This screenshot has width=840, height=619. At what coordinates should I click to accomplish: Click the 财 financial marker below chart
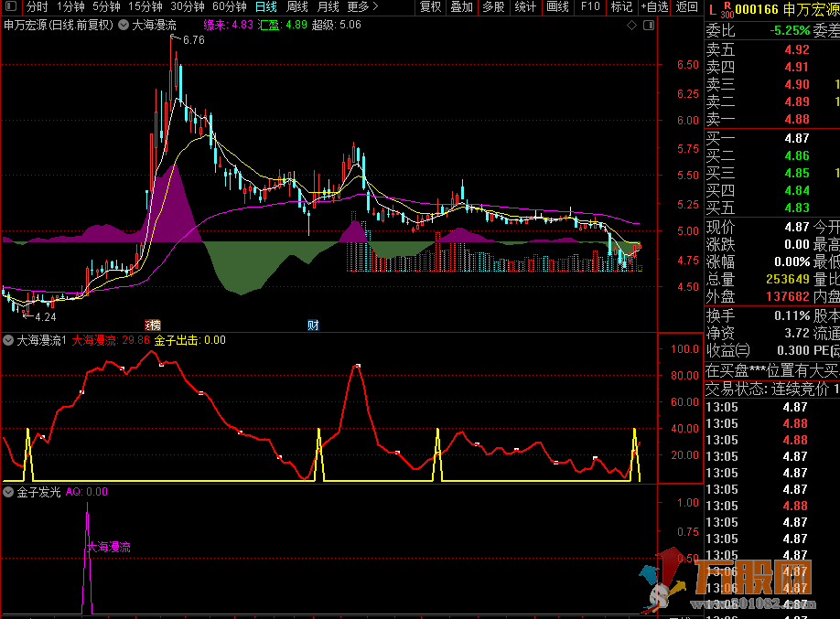click(x=313, y=325)
